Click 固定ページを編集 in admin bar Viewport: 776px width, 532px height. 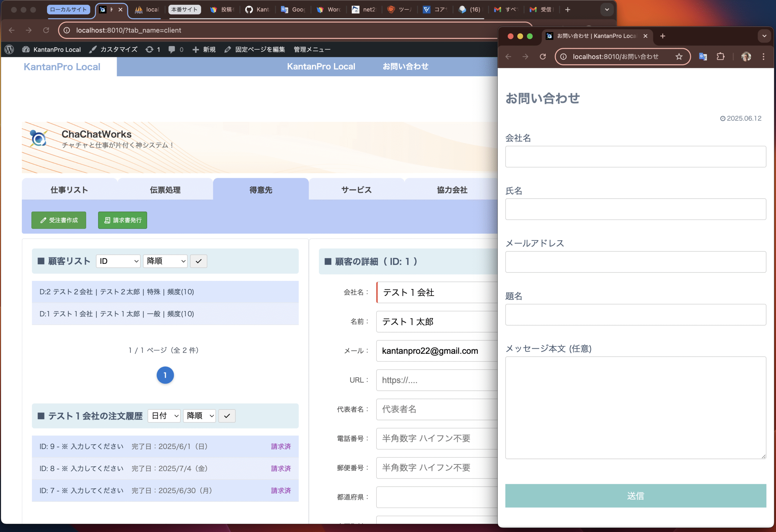254,49
